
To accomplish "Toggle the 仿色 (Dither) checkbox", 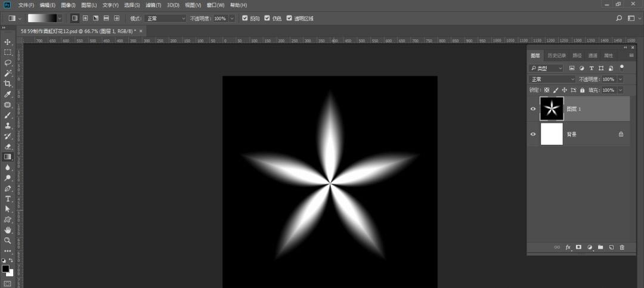I will (267, 18).
